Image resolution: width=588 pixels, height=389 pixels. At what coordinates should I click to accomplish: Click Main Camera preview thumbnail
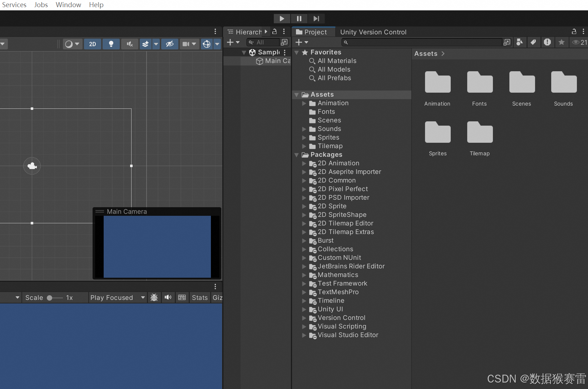pyautogui.click(x=157, y=247)
